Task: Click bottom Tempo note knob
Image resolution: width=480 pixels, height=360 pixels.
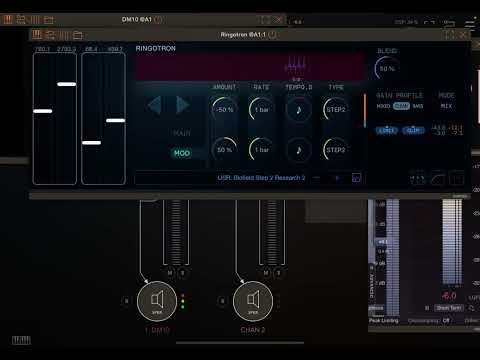Action: (x=299, y=150)
